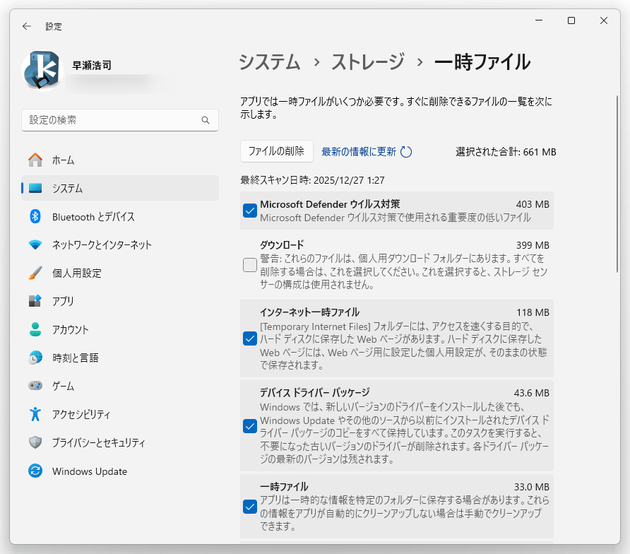This screenshot has width=630, height=554.
Task: Uncheck Microsoft Defender ウイルス対策 checkbox
Action: click(250, 211)
